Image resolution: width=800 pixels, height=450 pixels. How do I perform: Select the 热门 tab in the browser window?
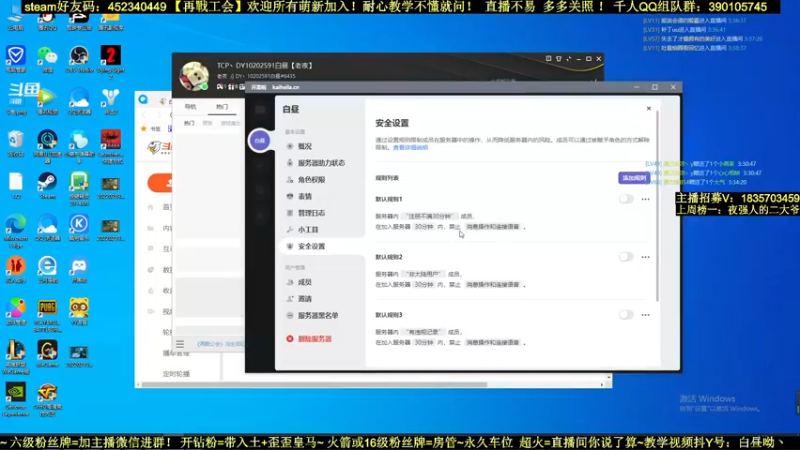[222, 107]
